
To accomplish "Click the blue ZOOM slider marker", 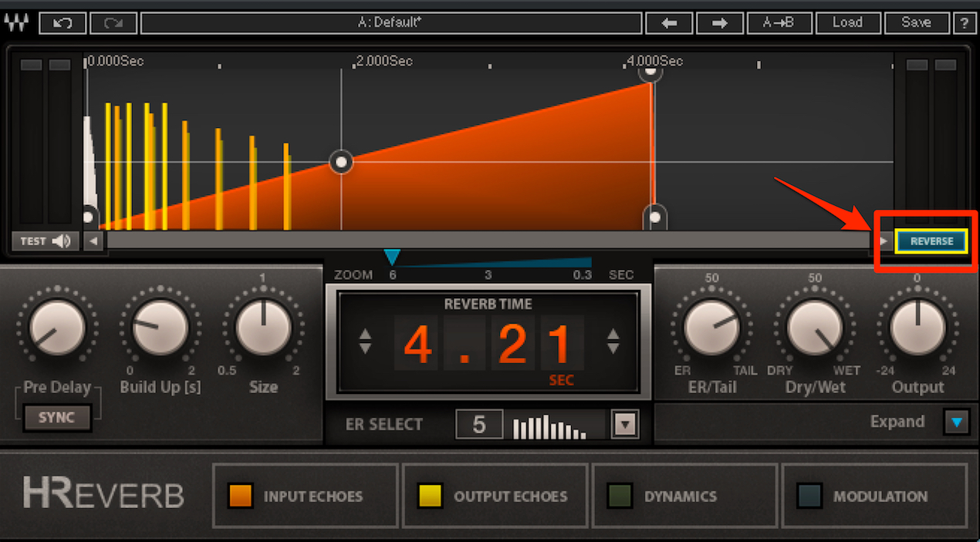I will 392,258.
